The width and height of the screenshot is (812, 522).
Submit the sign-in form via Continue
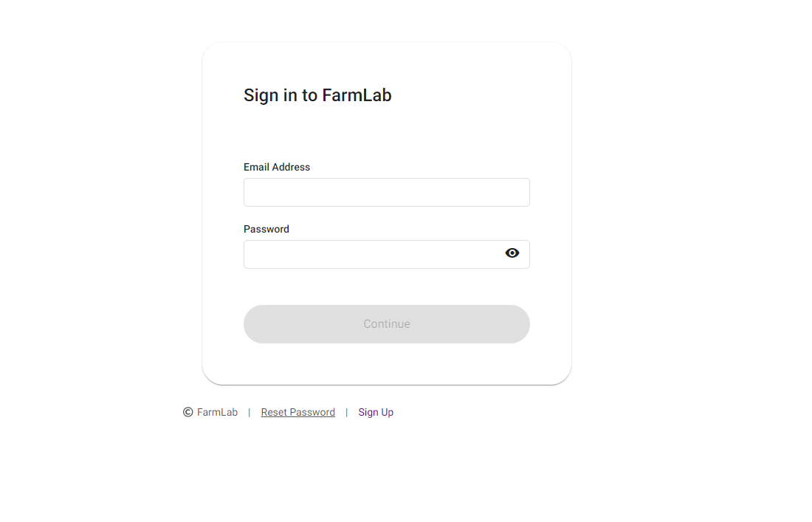coord(386,324)
